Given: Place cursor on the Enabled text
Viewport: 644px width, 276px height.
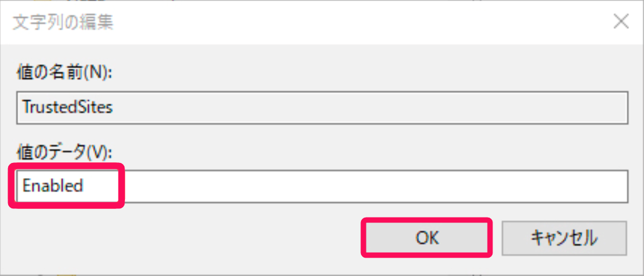Looking at the screenshot, I should [52, 186].
